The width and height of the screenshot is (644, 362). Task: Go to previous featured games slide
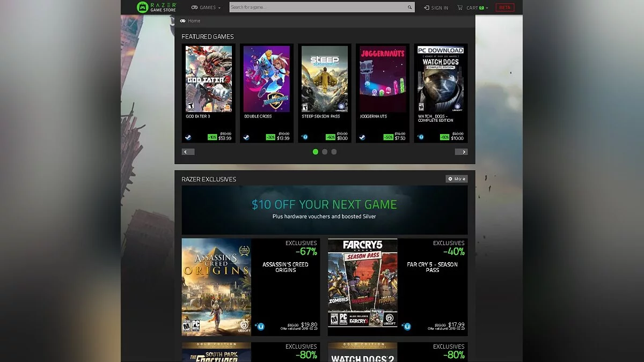188,152
